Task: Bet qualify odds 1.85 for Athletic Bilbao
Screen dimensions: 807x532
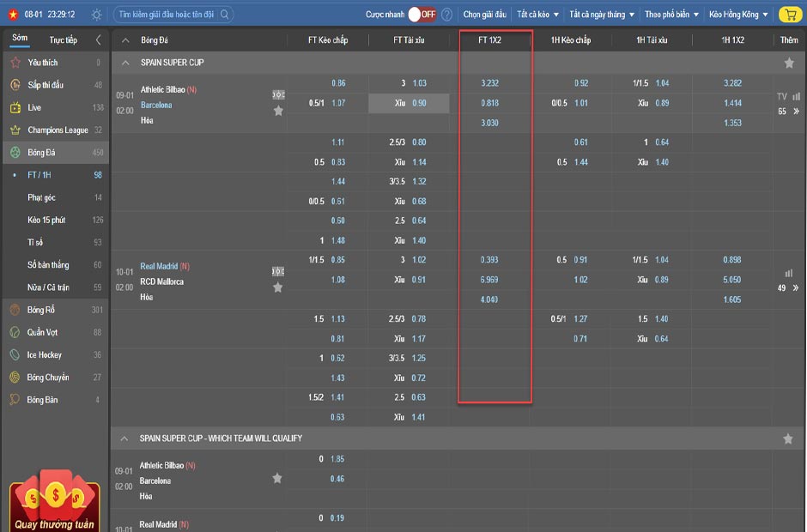Action: click(337, 459)
